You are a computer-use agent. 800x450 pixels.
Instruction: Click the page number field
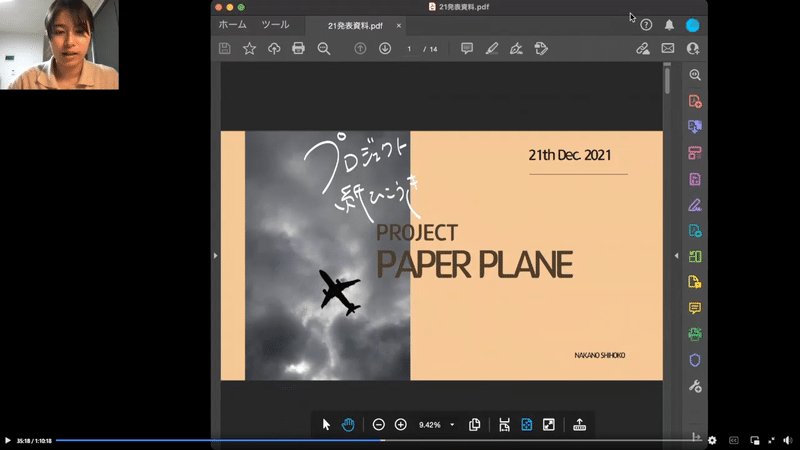coord(409,49)
